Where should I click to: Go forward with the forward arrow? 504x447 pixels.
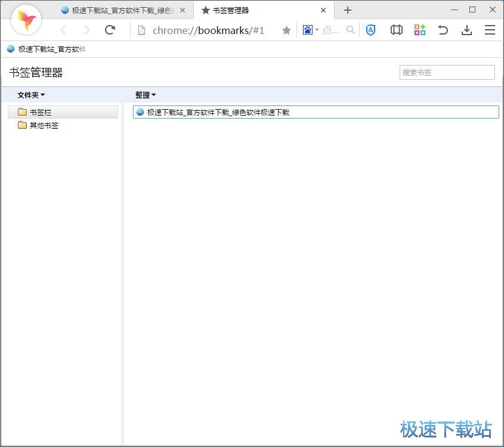click(87, 30)
